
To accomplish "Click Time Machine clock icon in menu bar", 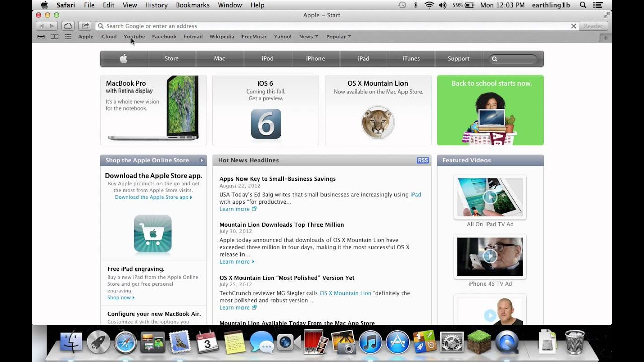I will tap(402, 5).
